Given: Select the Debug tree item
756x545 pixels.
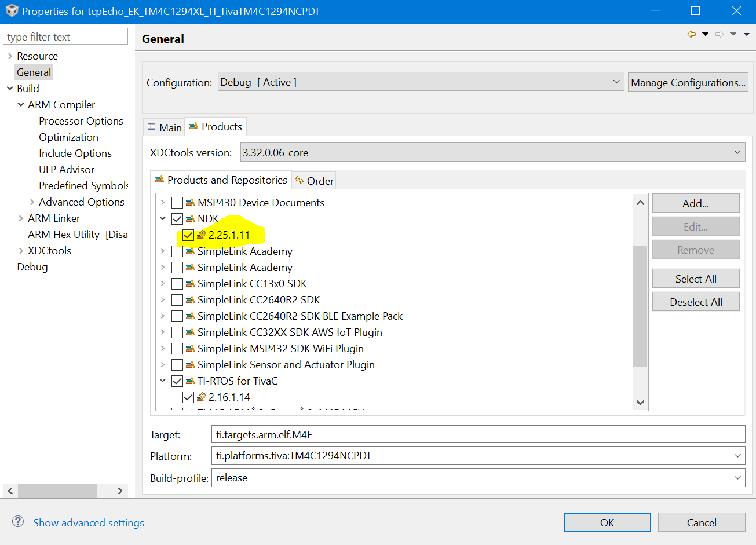Looking at the screenshot, I should 32,267.
